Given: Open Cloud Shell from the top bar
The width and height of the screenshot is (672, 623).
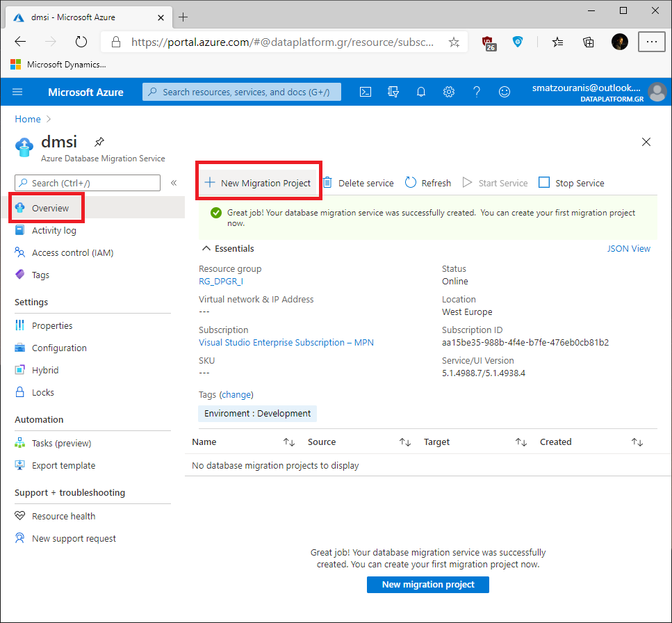Looking at the screenshot, I should [365, 92].
